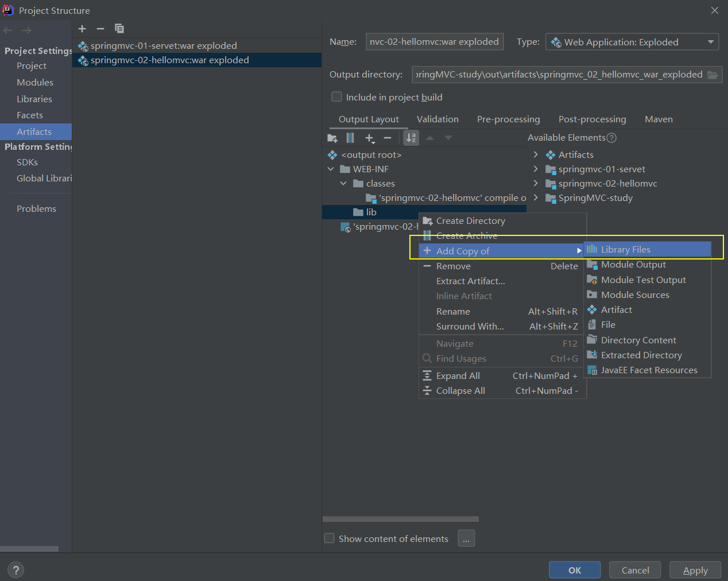Switch to the Maven tab
The height and width of the screenshot is (581, 728).
[659, 119]
